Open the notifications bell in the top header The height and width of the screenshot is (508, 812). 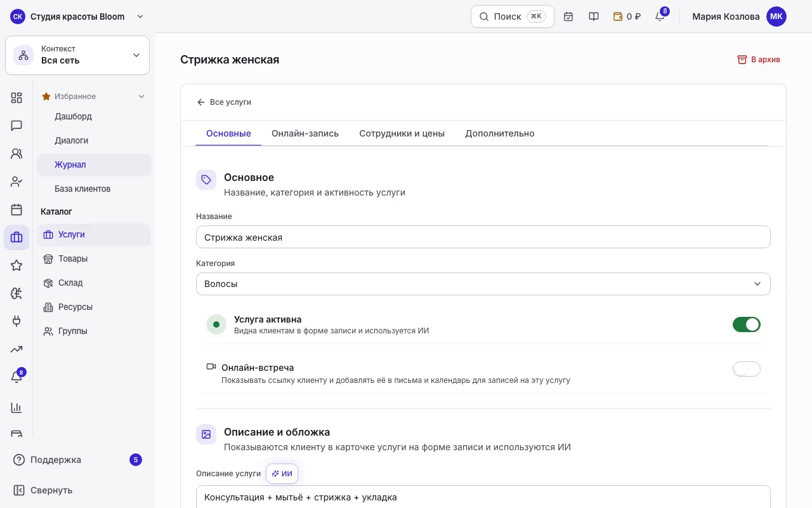point(660,17)
